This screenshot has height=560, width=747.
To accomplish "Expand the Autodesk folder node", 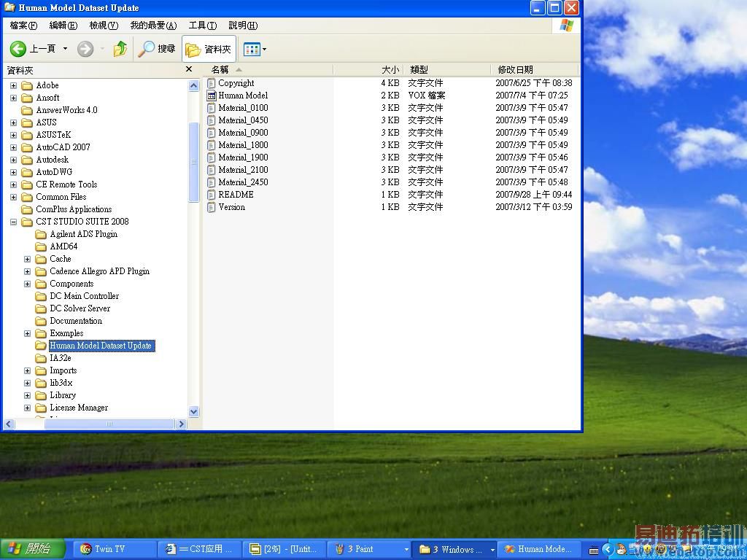I will pos(13,160).
